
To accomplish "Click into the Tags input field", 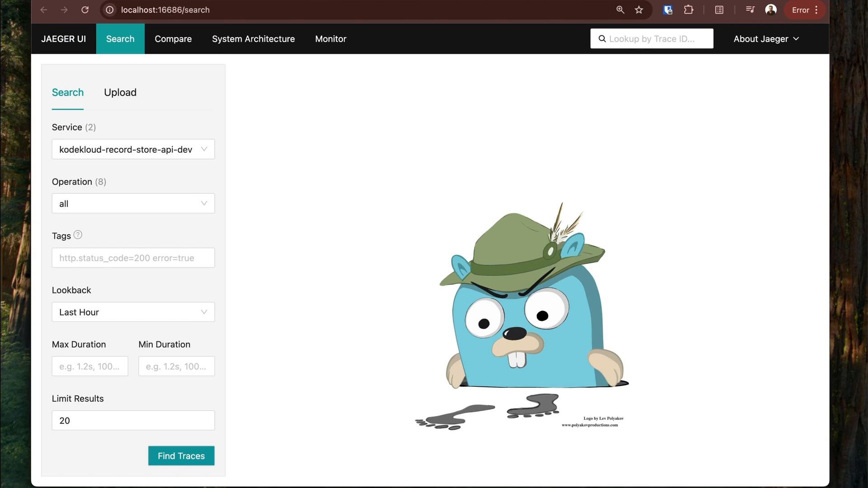I will click(133, 258).
